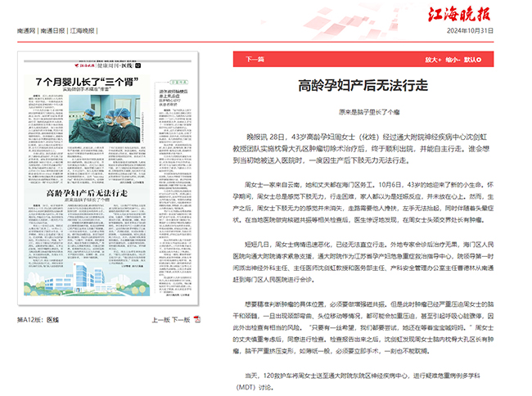Image resolution: width=532 pixels, height=396 pixels.
Task: Open the 南通网 link
Action: coord(25,30)
